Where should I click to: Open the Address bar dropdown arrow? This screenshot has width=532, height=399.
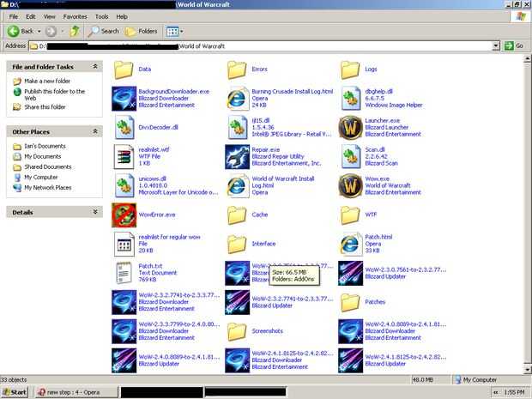click(x=496, y=45)
